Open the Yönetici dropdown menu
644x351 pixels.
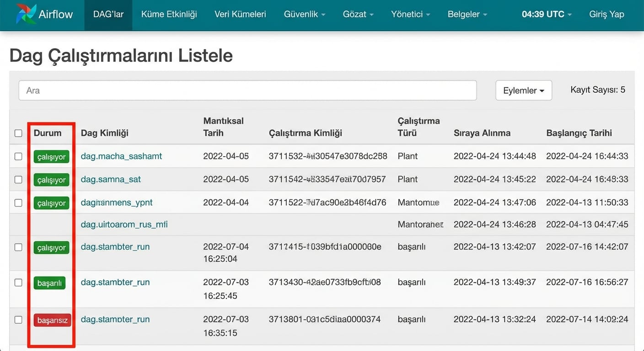(x=410, y=14)
